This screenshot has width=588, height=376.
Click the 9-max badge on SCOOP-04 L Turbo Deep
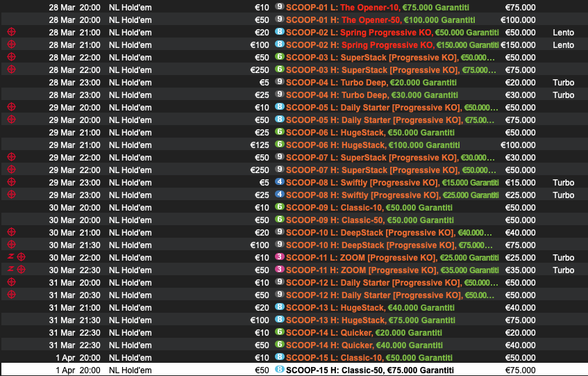[279, 81]
